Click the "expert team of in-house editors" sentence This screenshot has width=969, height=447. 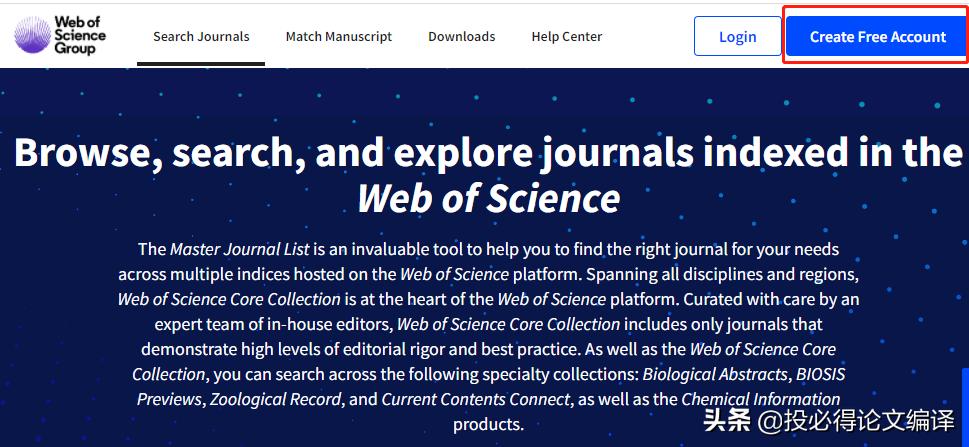274,324
